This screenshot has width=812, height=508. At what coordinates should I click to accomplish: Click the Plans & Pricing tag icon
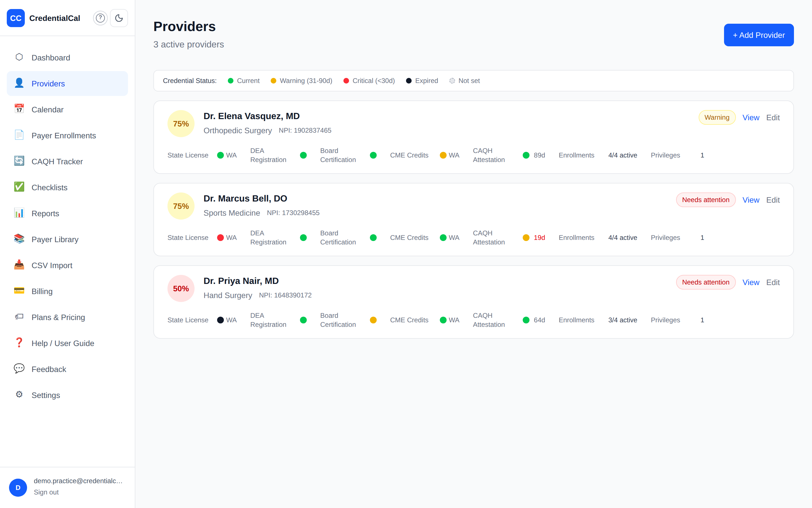(19, 316)
